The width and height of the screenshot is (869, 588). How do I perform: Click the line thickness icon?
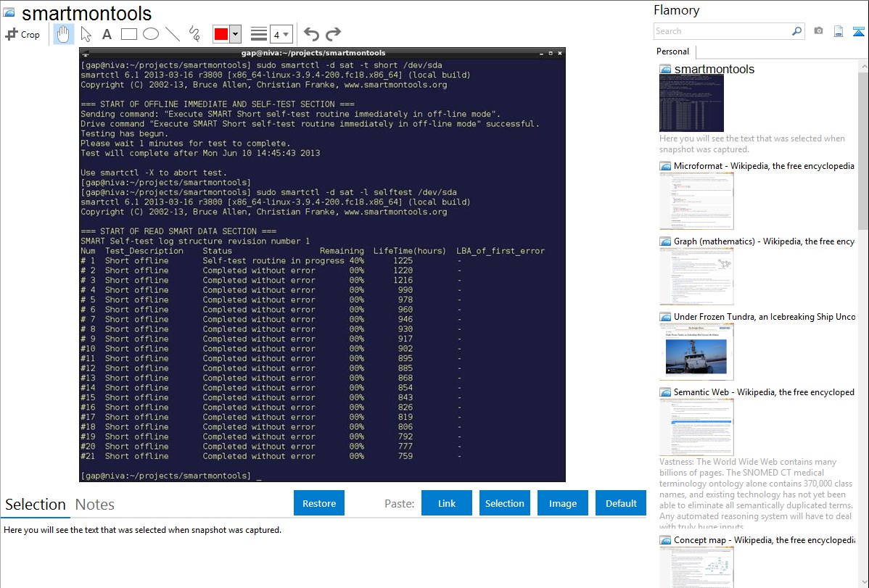coord(259,34)
